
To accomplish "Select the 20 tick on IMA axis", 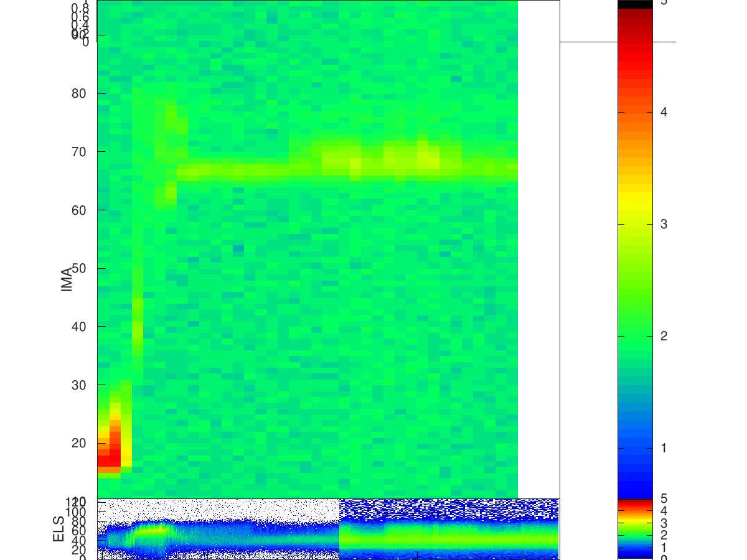I will 79,443.
